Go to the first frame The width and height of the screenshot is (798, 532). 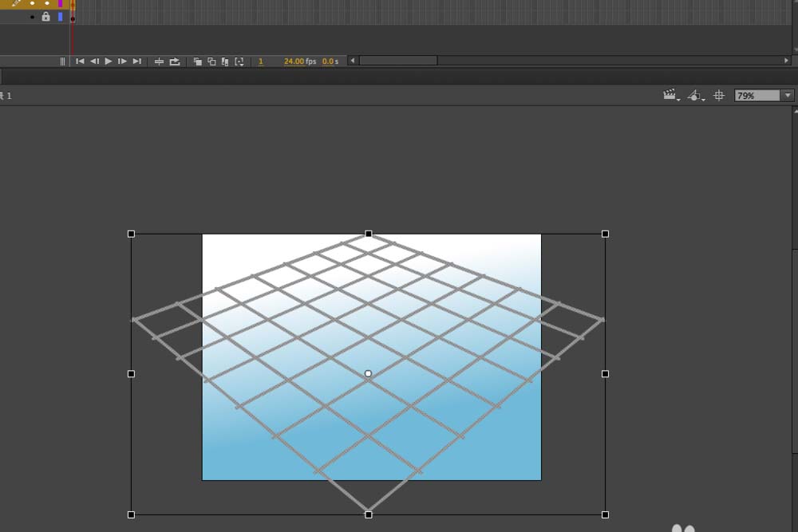coord(80,61)
